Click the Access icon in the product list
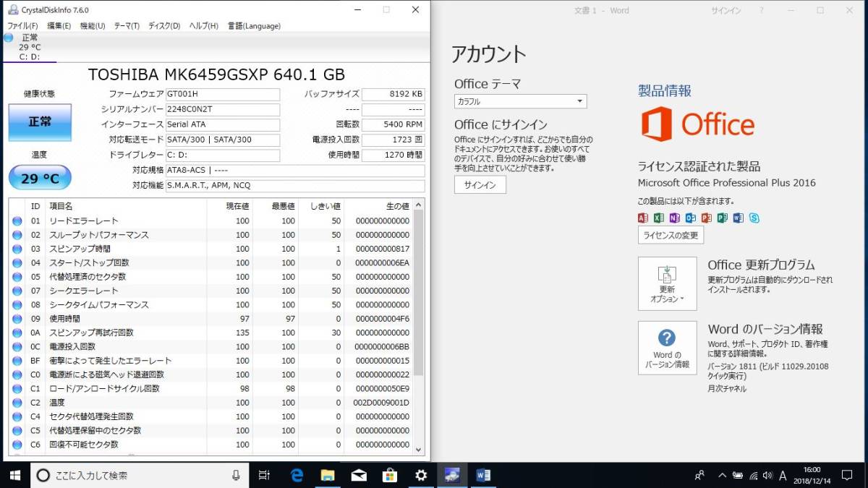The height and width of the screenshot is (488, 868). pos(643,217)
